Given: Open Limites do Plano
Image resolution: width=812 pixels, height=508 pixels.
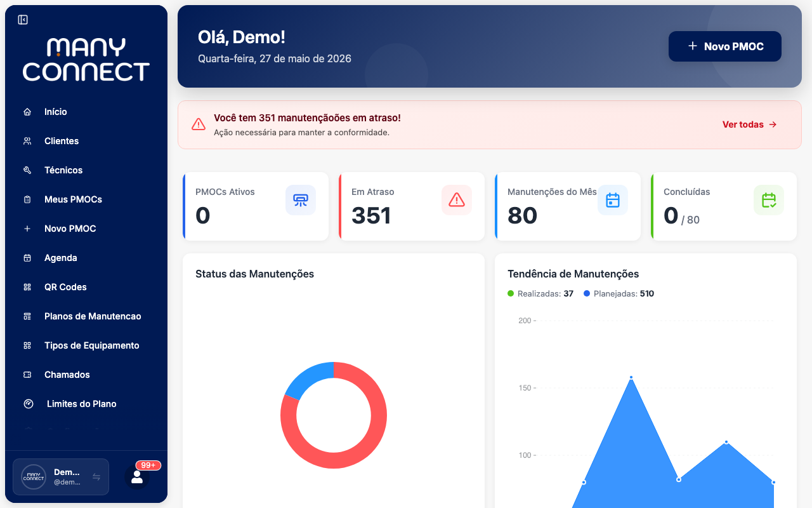Looking at the screenshot, I should tap(86, 404).
